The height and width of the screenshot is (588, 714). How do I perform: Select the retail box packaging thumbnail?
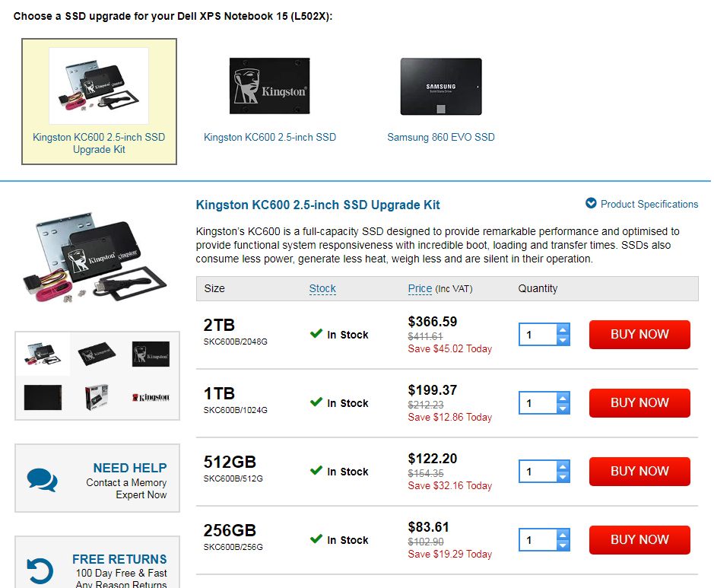[x=97, y=397]
